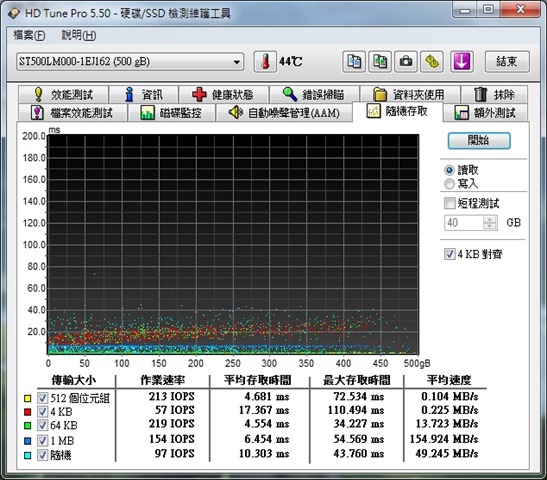Viewport: 547px width, 480px height.
Task: Click the thermometer temperature icon
Action: [265, 62]
